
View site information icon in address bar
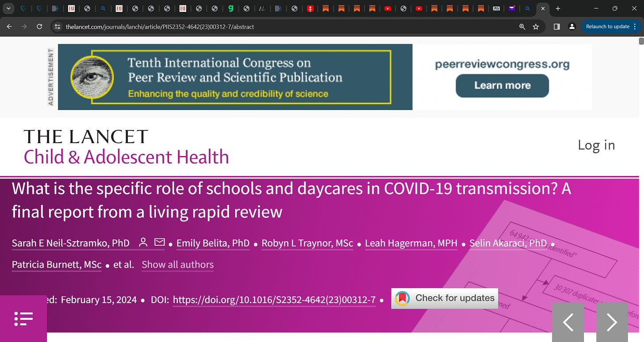pos(57,27)
